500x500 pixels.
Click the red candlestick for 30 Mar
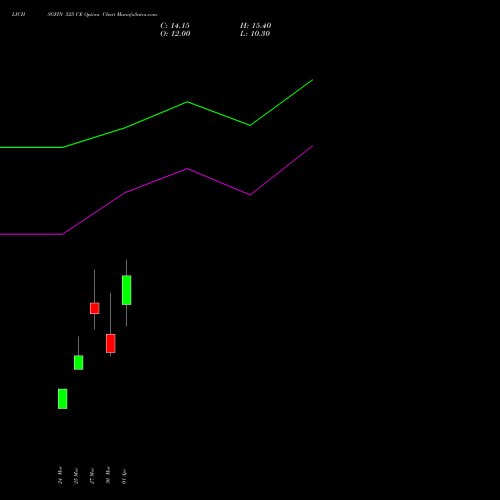click(111, 343)
